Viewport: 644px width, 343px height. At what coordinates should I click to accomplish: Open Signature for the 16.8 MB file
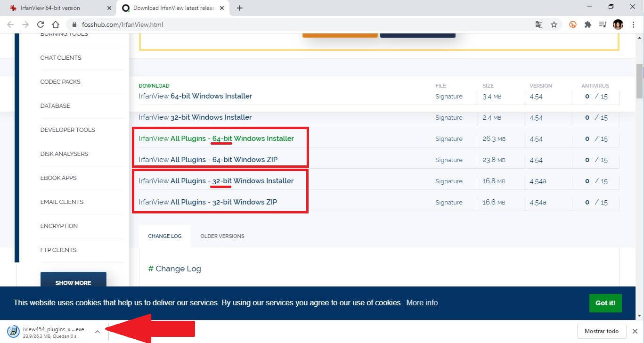[449, 181]
